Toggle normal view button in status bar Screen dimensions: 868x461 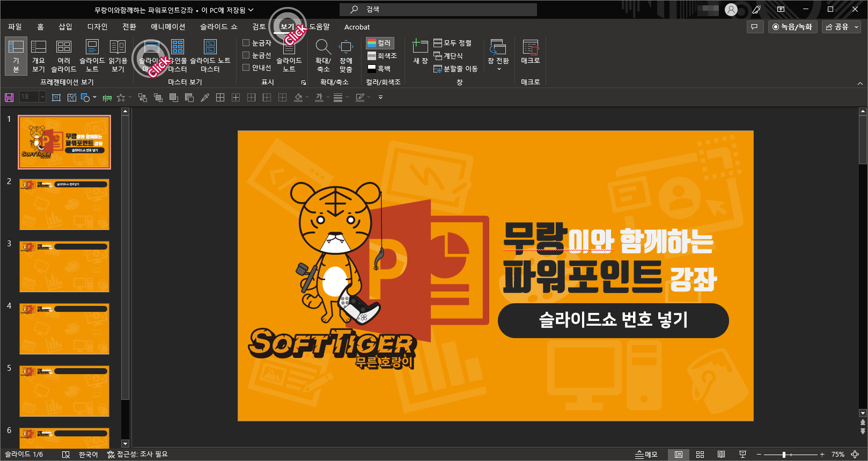(679, 455)
